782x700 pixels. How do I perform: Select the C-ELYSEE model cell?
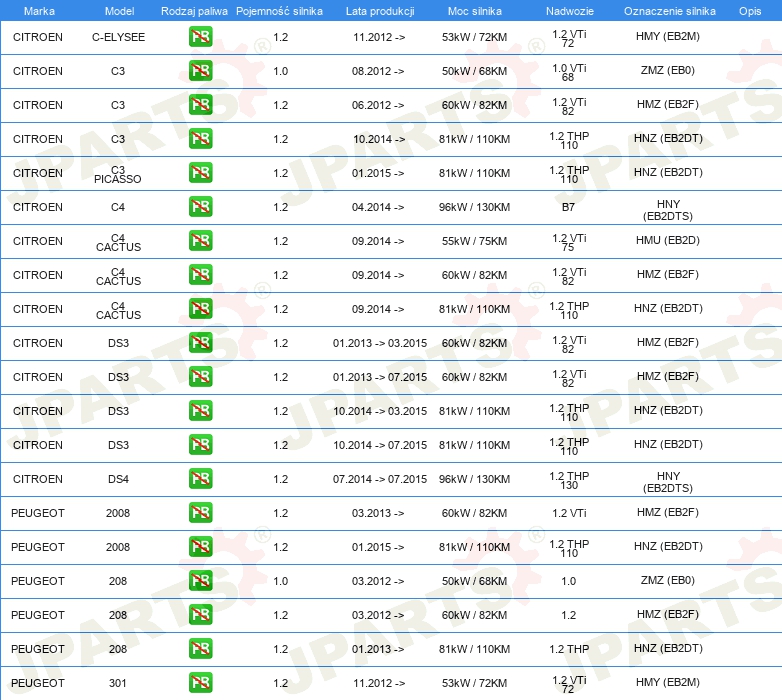point(118,37)
